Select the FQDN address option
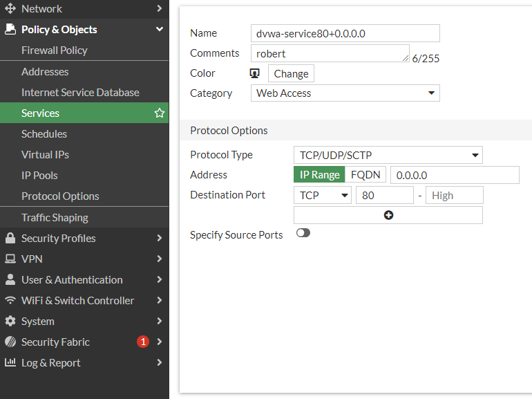Viewport: 532px width, 399px height. tap(365, 175)
